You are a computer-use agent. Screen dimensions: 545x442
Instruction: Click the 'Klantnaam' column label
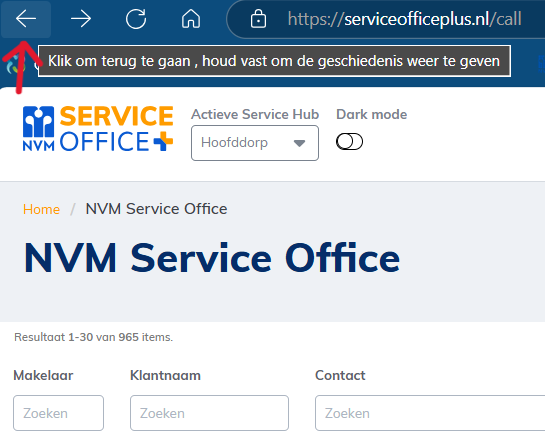coord(165,376)
